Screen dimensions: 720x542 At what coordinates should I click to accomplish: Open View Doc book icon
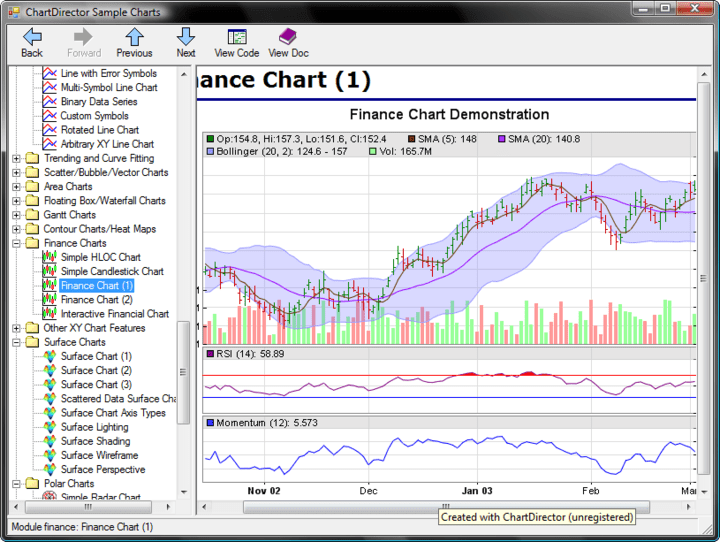(x=288, y=36)
